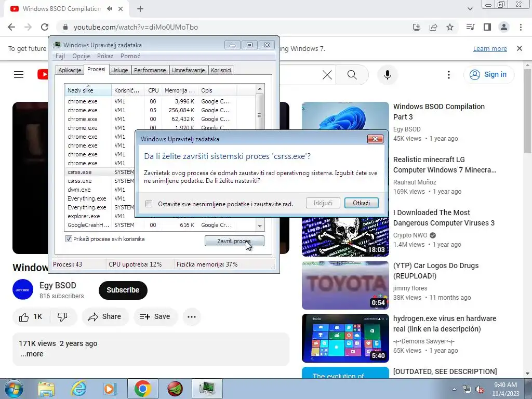The width and height of the screenshot is (532, 399).
Task: Launch Internet Explorer from taskbar
Action: click(78, 389)
